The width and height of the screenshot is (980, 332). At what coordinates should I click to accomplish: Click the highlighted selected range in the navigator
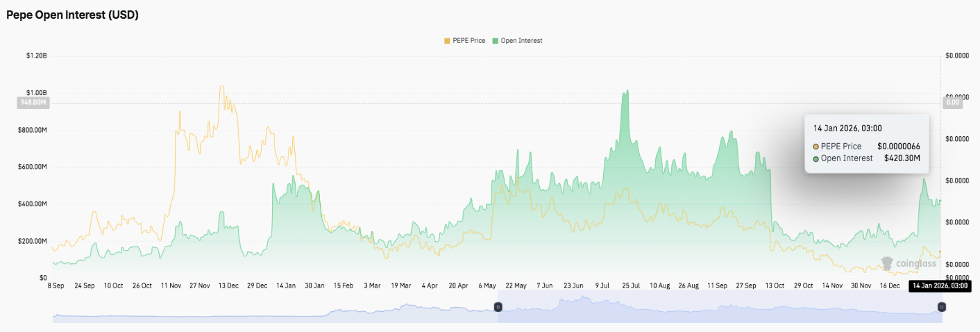click(719, 306)
